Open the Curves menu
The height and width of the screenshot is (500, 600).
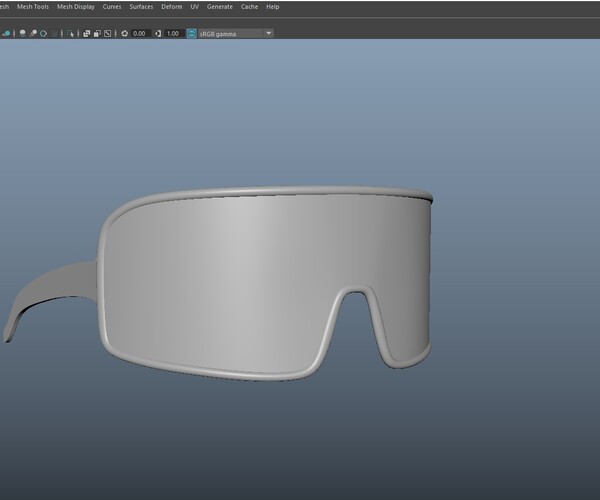pos(112,7)
